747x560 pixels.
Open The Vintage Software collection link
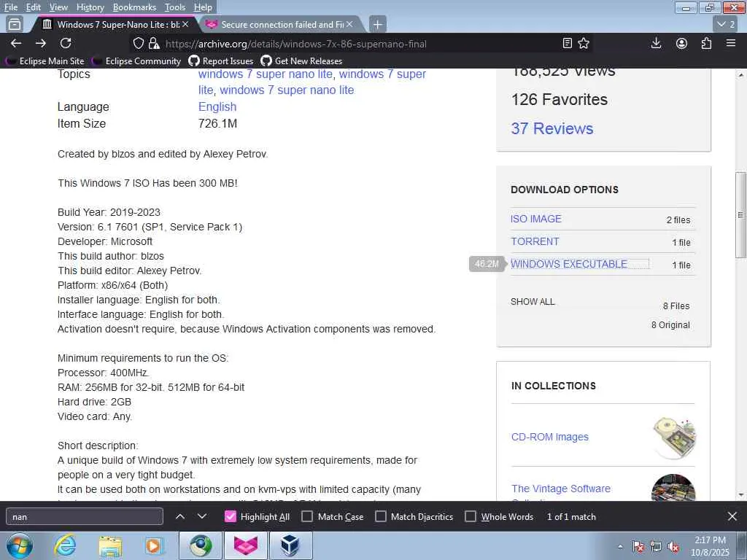point(561,489)
